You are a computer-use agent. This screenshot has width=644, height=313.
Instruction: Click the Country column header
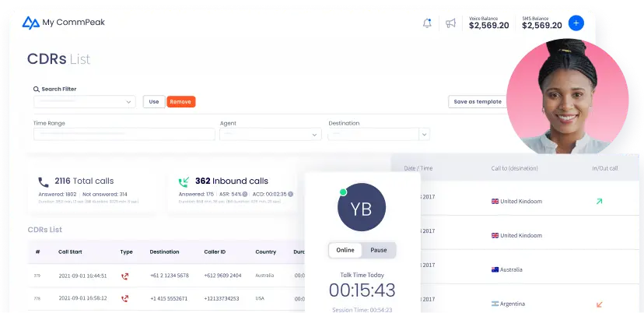click(266, 251)
